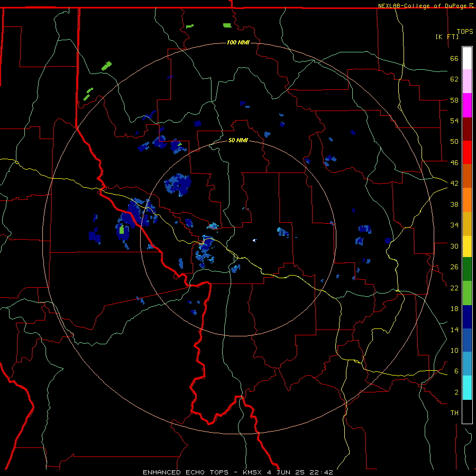The height and width of the screenshot is (476, 476).
Task: Click the small white echo pixel near center
Action: click(x=254, y=240)
